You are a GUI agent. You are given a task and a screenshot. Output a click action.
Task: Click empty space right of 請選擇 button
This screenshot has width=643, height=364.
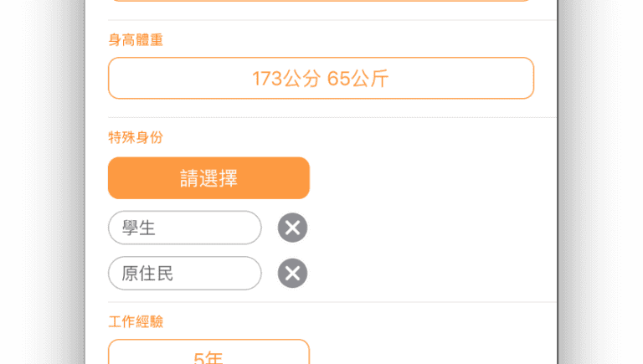click(x=427, y=178)
